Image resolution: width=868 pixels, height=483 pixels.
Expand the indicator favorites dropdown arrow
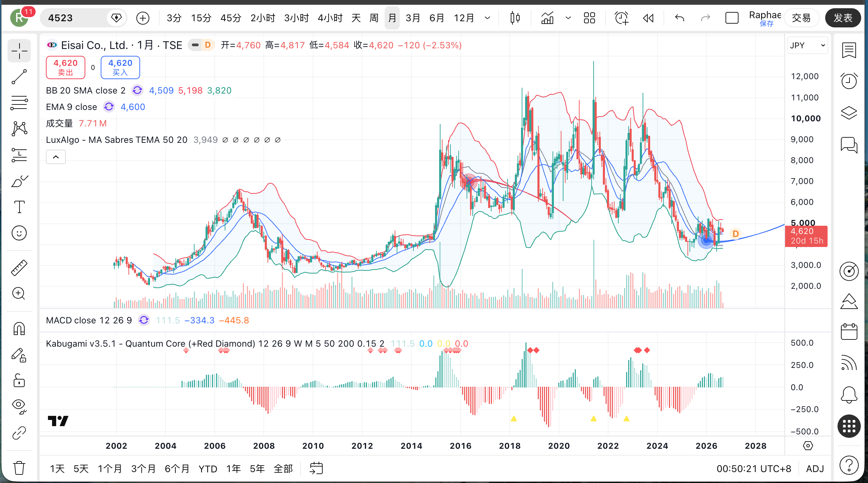568,18
